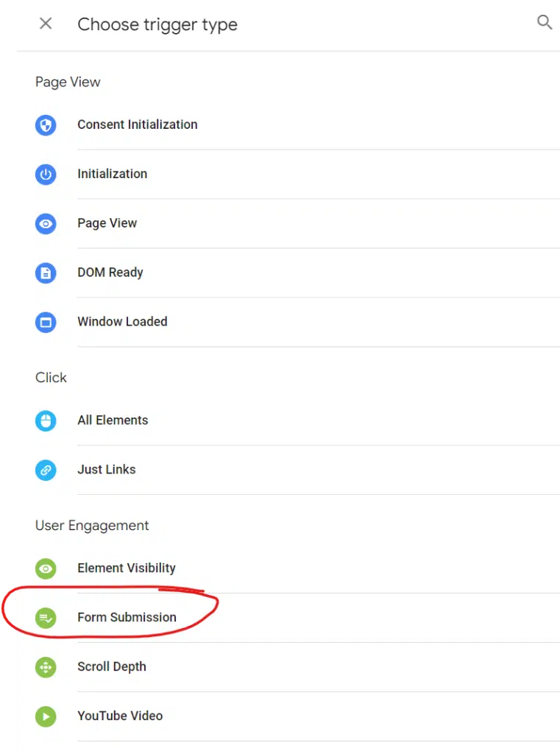Select the Window Loaded trigger
Image resolution: width=560 pixels, height=754 pixels.
pos(288,323)
